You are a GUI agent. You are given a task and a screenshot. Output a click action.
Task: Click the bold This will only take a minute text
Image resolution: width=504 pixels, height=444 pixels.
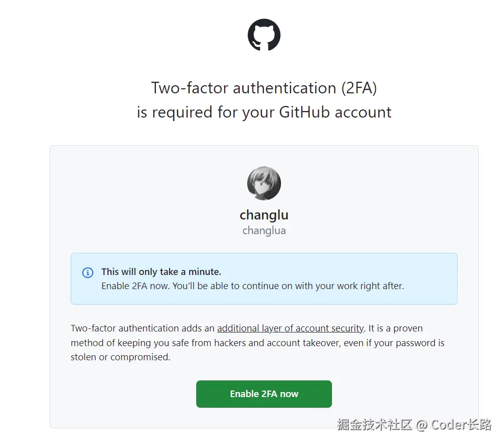tap(161, 272)
